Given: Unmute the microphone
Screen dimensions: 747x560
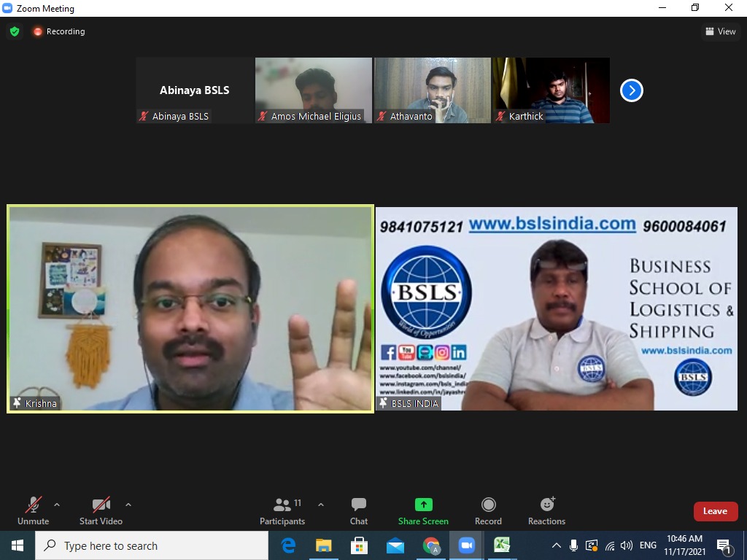Looking at the screenshot, I should coord(33,511).
